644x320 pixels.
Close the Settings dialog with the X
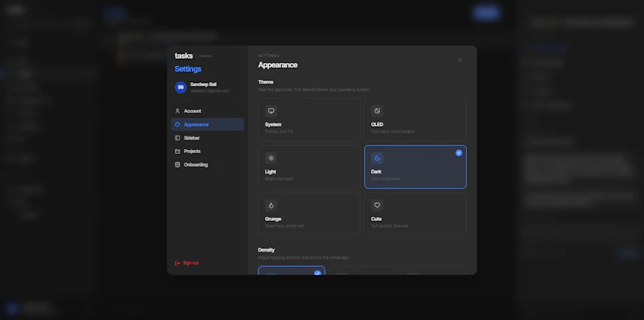pyautogui.click(x=460, y=60)
